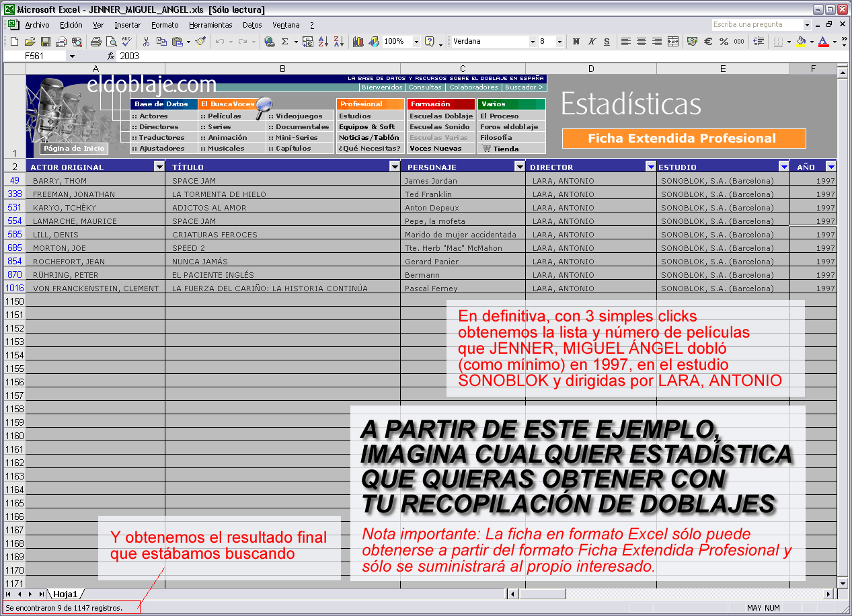Select the Hoja1 sheet tab
This screenshot has width=852, height=616.
(x=65, y=594)
